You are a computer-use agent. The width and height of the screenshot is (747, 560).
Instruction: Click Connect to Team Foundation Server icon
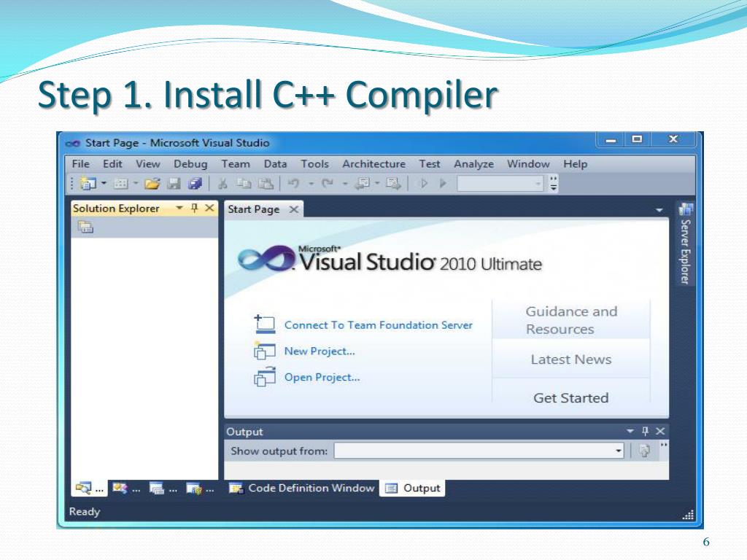click(264, 324)
